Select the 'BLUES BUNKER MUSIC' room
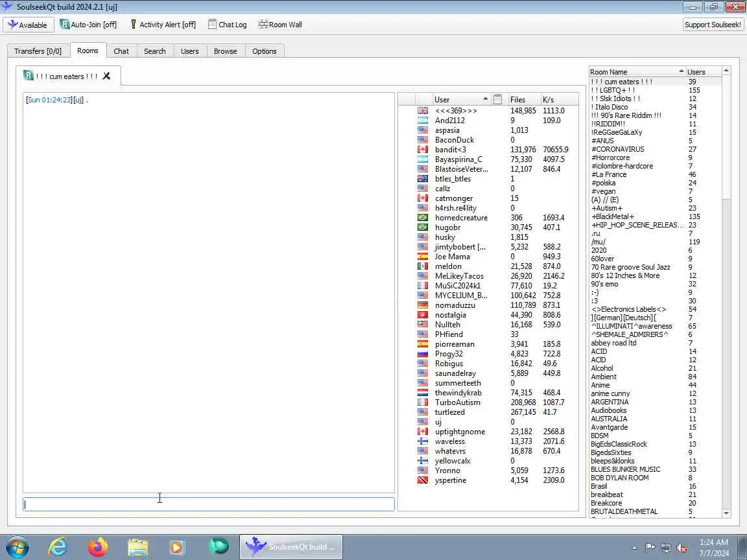 (625, 469)
